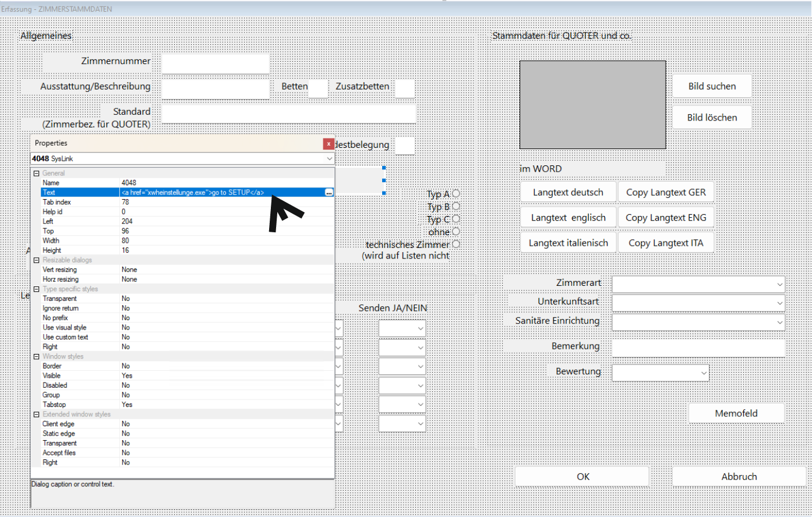Select the Visible property row
Screen dimensions: 812x517
183,376
